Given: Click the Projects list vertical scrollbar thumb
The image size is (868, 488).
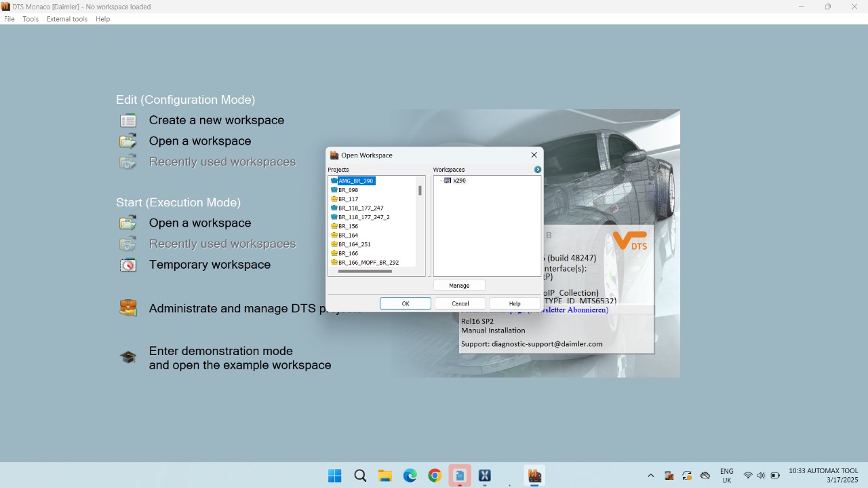Looking at the screenshot, I should (420, 190).
